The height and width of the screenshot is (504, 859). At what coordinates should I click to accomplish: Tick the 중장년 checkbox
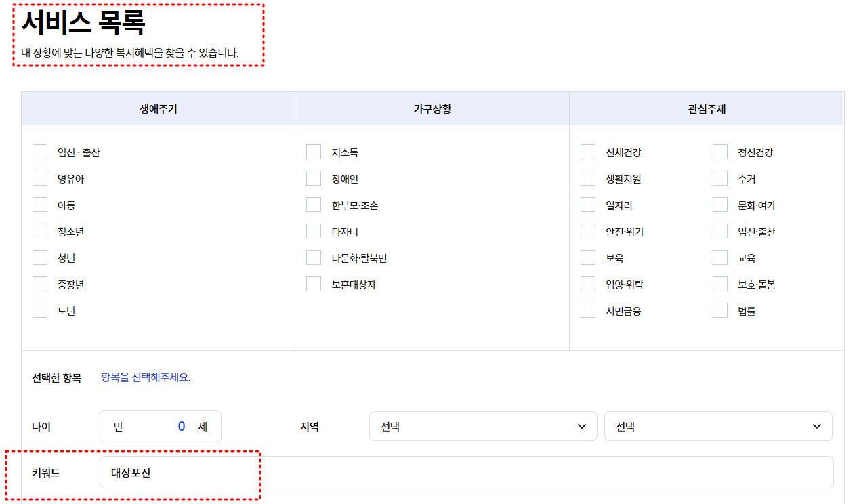pyautogui.click(x=40, y=284)
